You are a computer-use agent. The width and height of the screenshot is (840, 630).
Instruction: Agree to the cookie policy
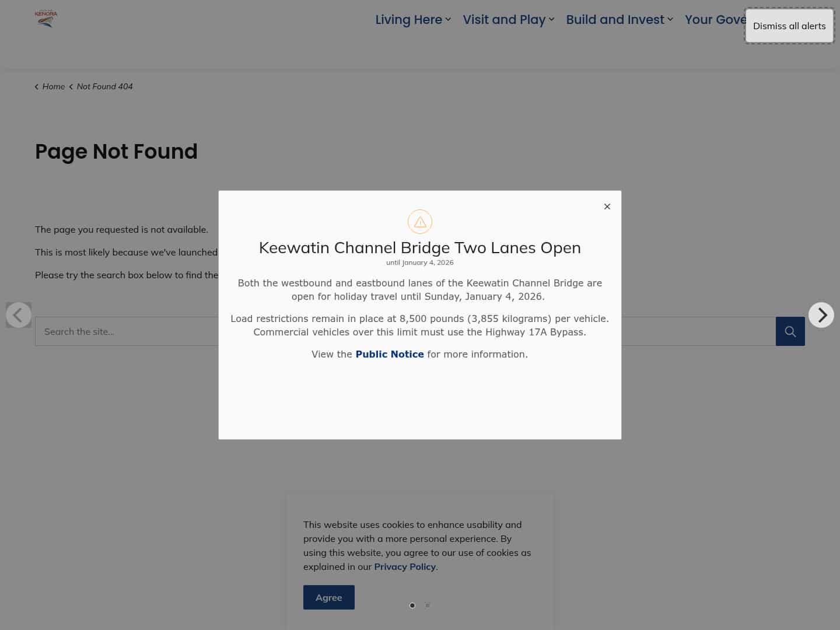(x=328, y=597)
